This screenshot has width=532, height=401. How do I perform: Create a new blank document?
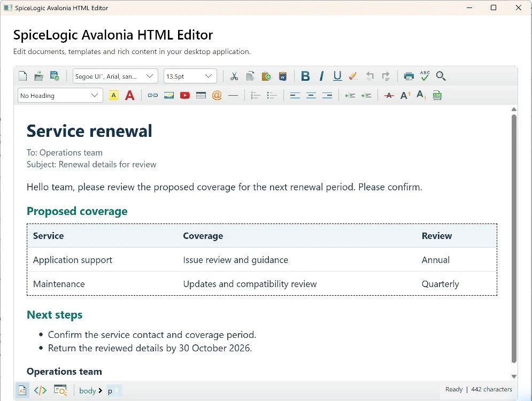[x=23, y=76]
